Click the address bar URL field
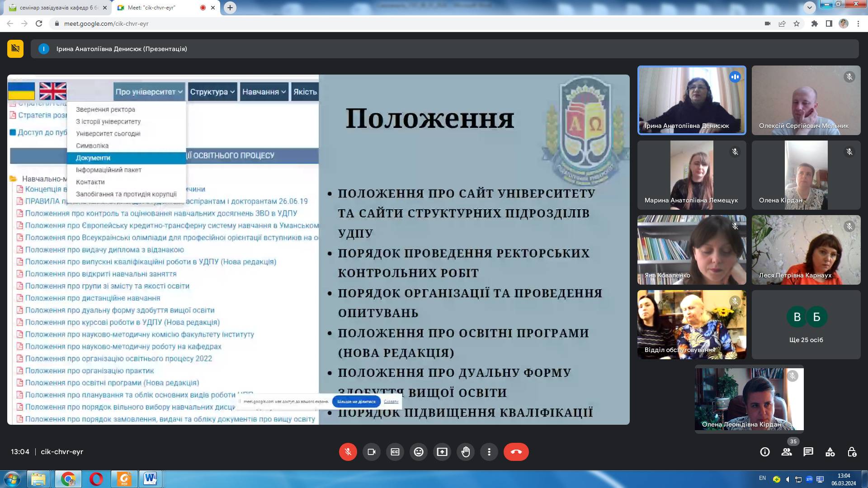Image resolution: width=868 pixels, height=488 pixels. coord(407,23)
